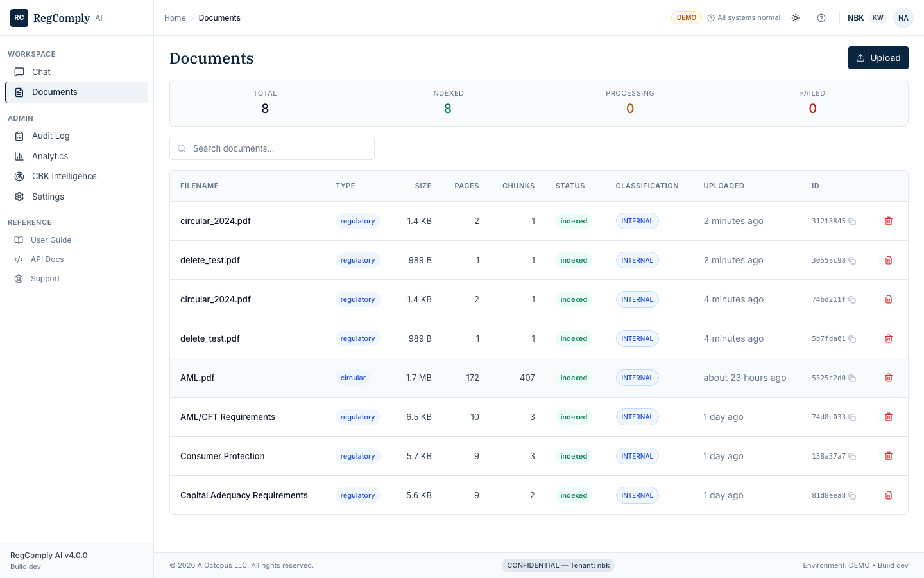Image resolution: width=924 pixels, height=578 pixels.
Task: Copy document ID 74d8c033
Action: (852, 417)
